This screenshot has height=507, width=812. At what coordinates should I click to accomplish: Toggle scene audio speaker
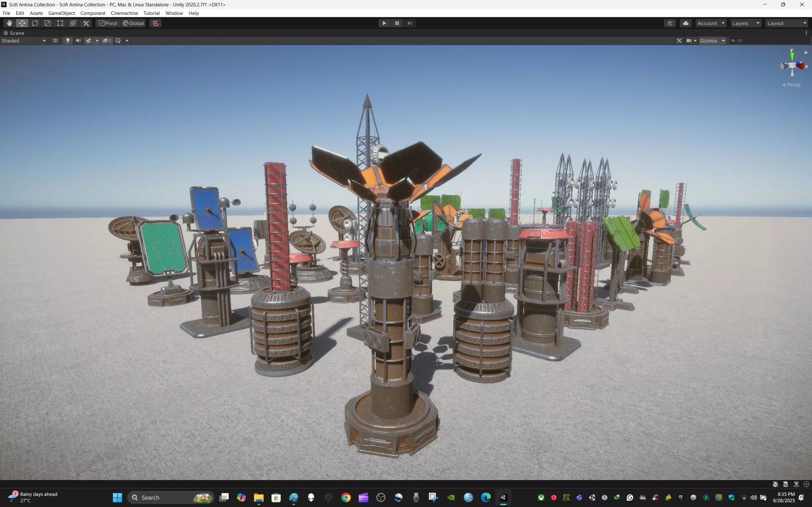[x=78, y=41]
